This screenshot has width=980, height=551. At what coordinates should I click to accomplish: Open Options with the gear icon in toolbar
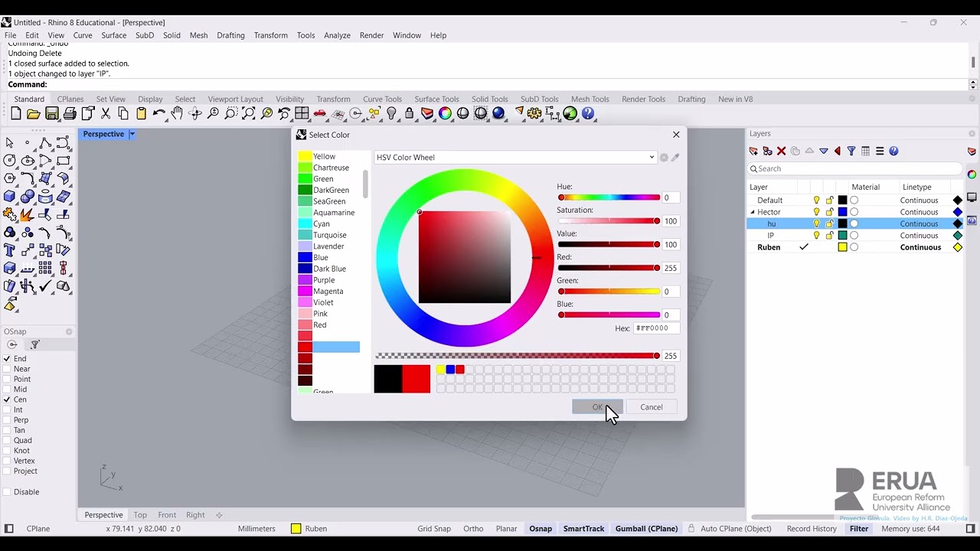(x=534, y=114)
